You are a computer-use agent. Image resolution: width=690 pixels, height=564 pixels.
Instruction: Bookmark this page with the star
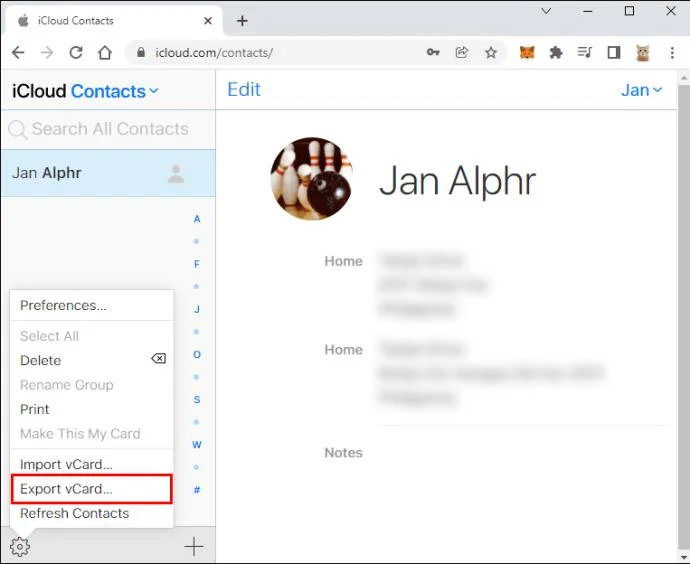point(491,53)
